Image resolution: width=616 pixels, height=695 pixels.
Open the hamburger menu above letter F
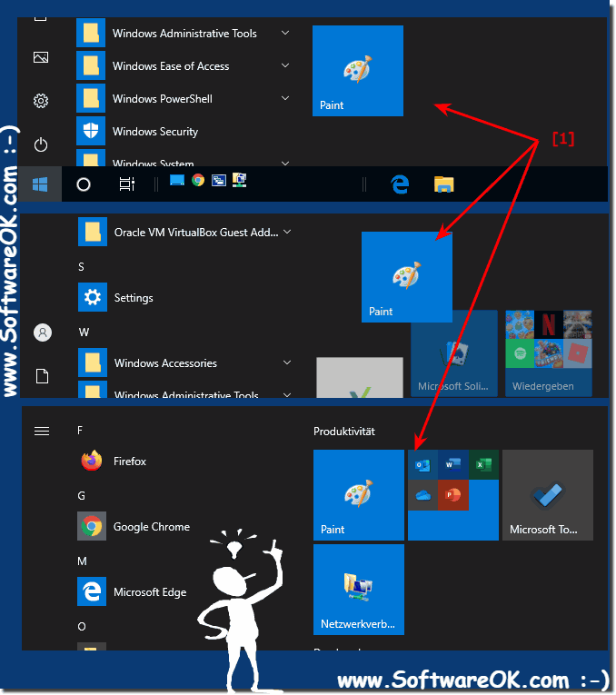[x=42, y=431]
